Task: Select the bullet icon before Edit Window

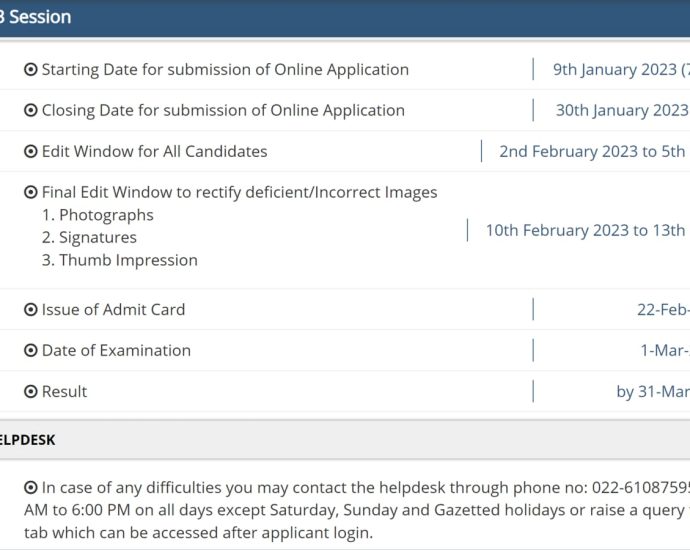Action: [31, 152]
